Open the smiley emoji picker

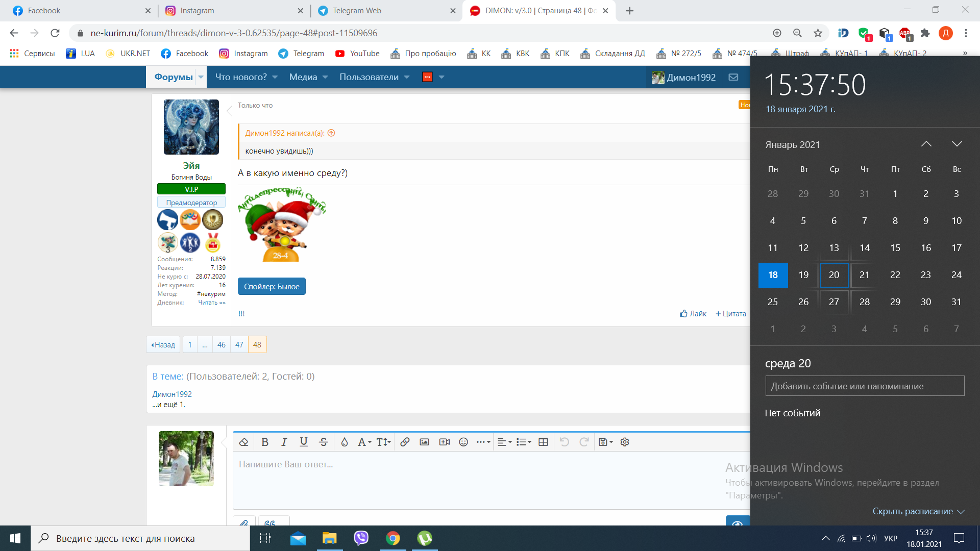pos(463,442)
